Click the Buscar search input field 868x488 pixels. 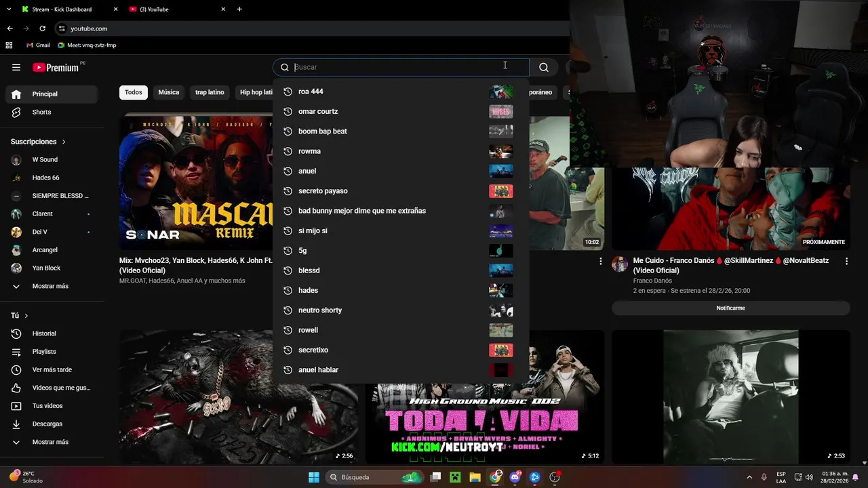[400, 67]
